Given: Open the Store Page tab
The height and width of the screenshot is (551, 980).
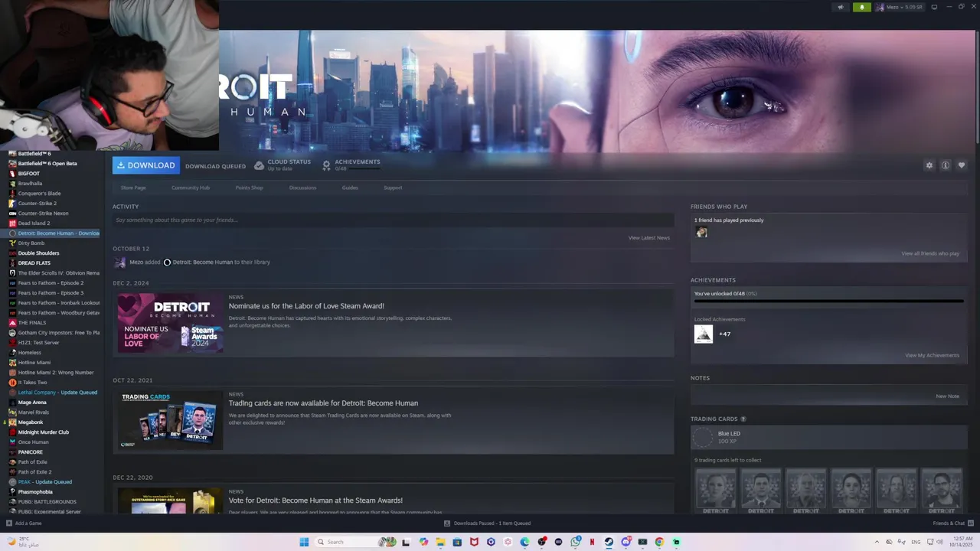Looking at the screenshot, I should 133,187.
